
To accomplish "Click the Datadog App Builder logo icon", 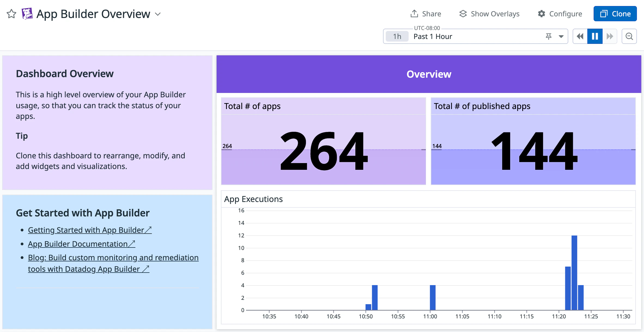I will [x=27, y=14].
